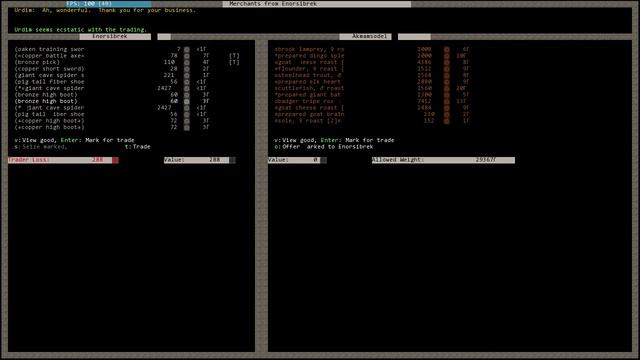The width and height of the screenshot is (640, 360).
Task: Click the orange weight icon beside brook lamprey
Action: (x=447, y=49)
